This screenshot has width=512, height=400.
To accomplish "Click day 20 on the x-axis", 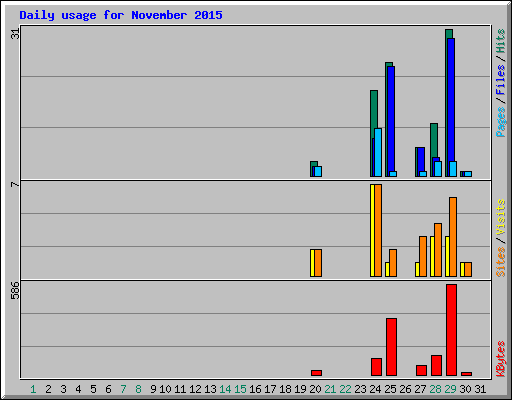I will pyautogui.click(x=315, y=389).
